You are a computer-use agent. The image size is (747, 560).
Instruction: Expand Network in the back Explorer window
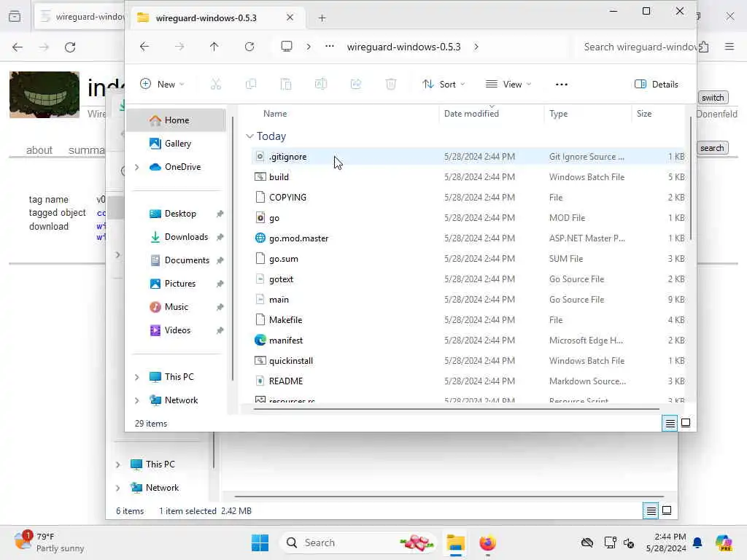[x=117, y=488]
